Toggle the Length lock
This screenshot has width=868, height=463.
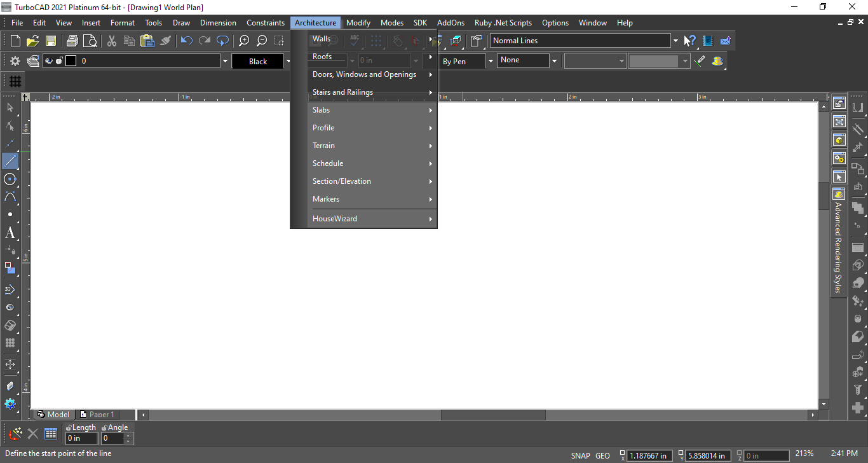point(69,427)
